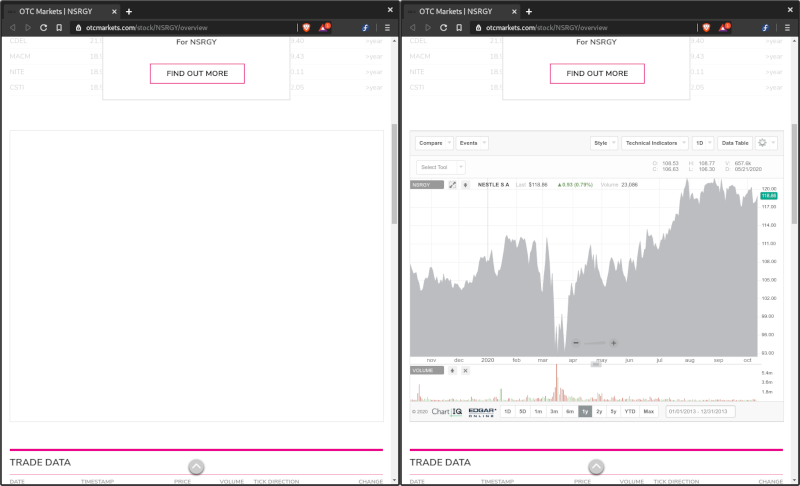Select the active 1y range button
800x486 pixels.
585,412
